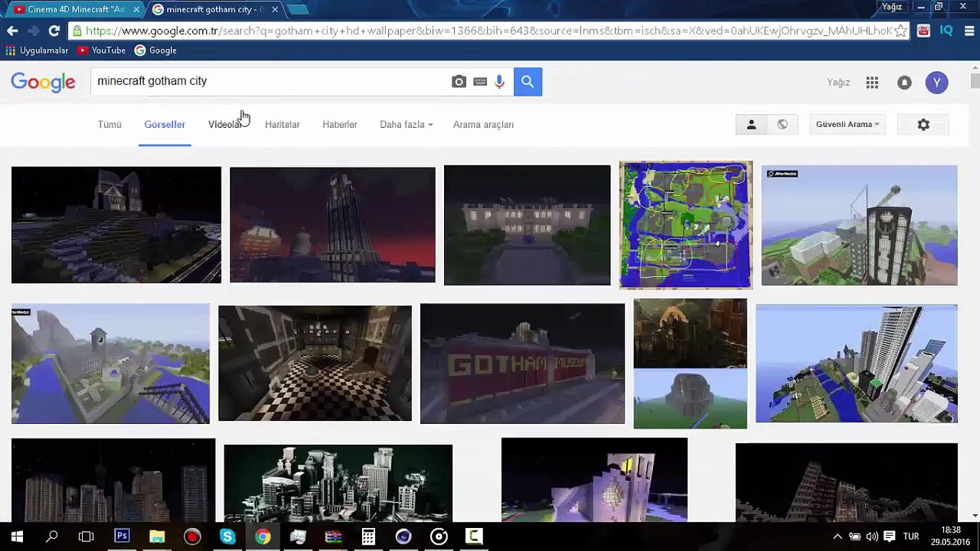Open the checkered floor interior image

315,364
